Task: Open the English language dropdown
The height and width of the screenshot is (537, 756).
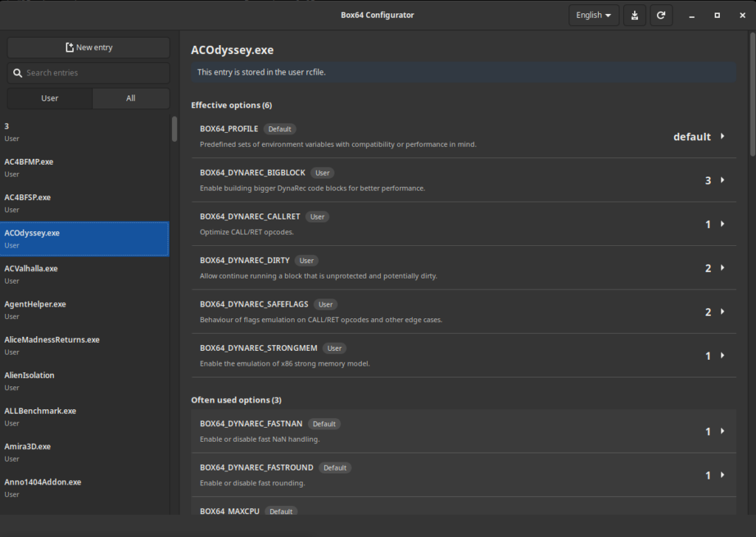Action: point(594,16)
